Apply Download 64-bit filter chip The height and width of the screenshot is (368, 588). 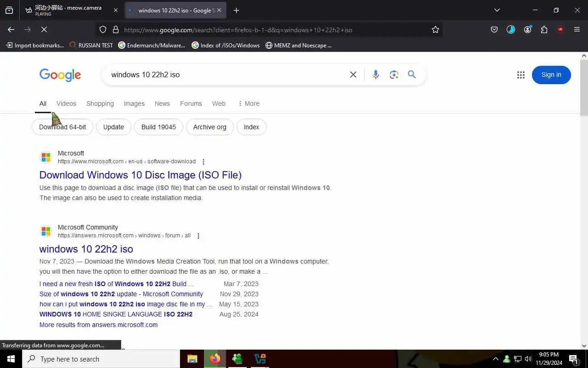[x=62, y=127]
